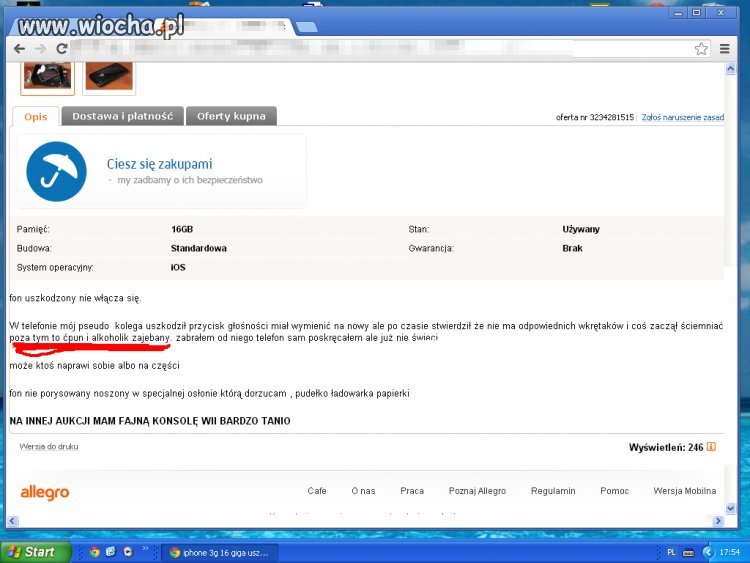Click the iOS operating system value
This screenshot has width=750, height=563.
coord(178,268)
